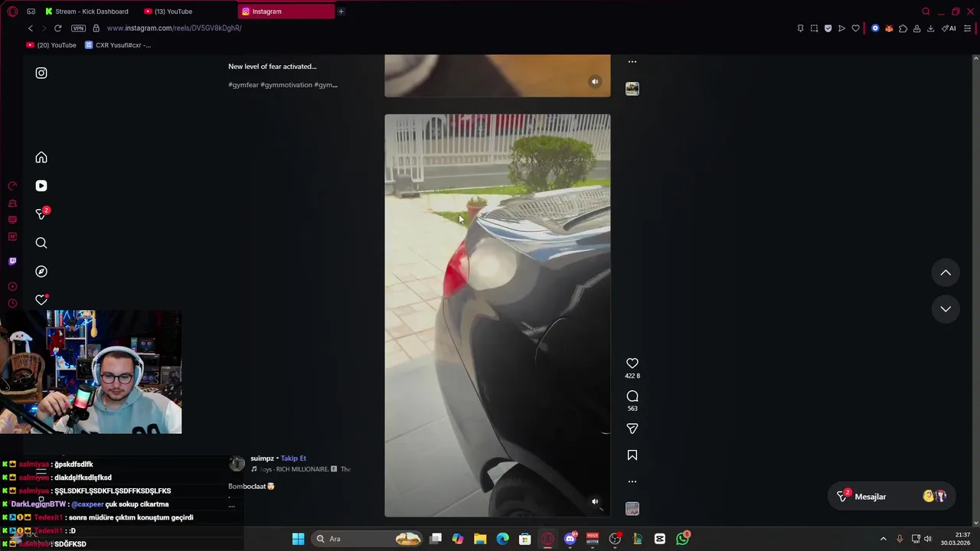
Task: Open the Mesajlar messages panel
Action: pyautogui.click(x=893, y=497)
